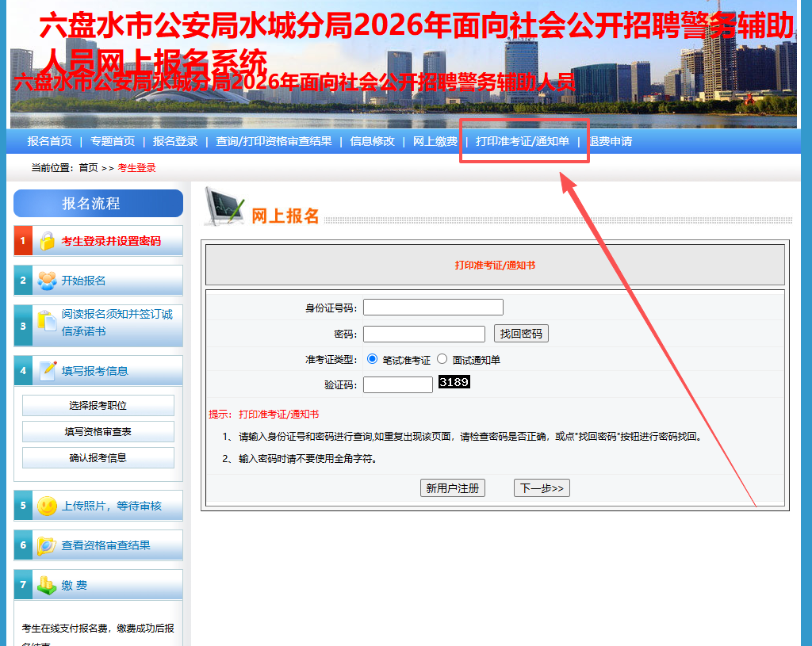The height and width of the screenshot is (646, 812).
Task: Click the 找回密码 button
Action: click(x=521, y=334)
